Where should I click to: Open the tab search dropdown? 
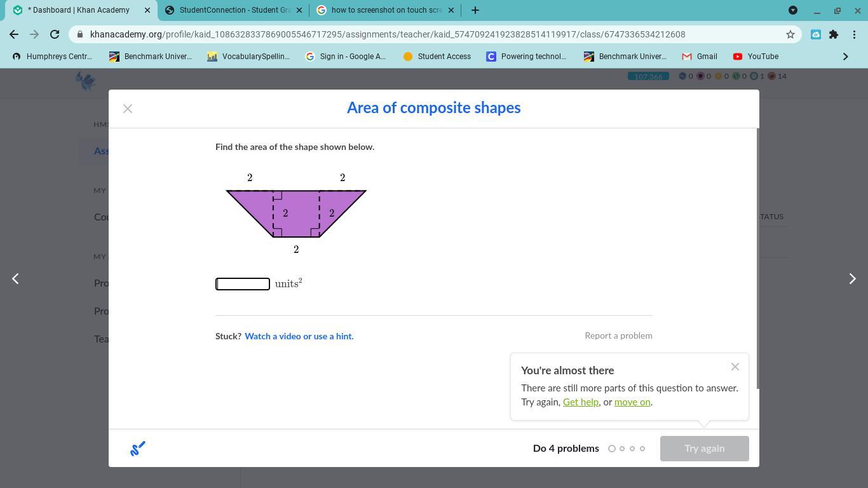[793, 10]
